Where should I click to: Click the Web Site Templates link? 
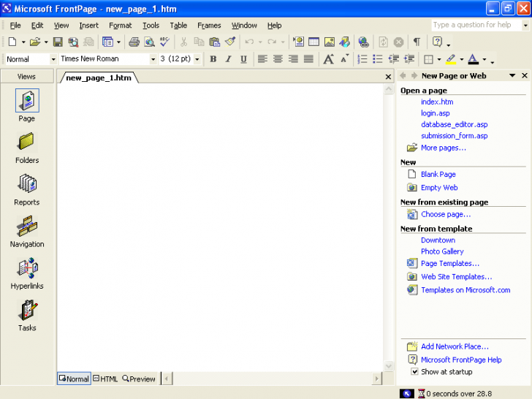point(456,277)
